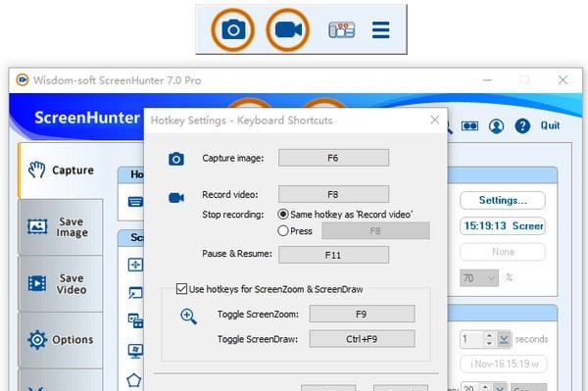Select Same hotkey as 'Record video' radio
588x391 pixels.
283,214
